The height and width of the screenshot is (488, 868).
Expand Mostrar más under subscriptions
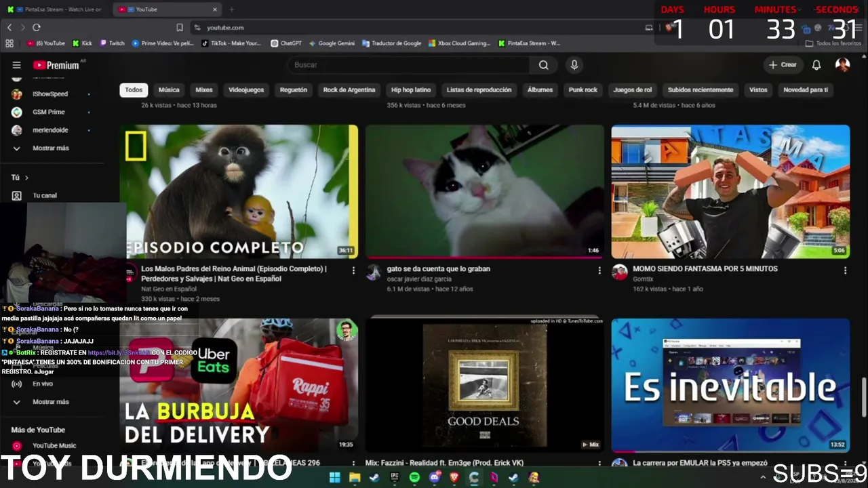(52, 148)
